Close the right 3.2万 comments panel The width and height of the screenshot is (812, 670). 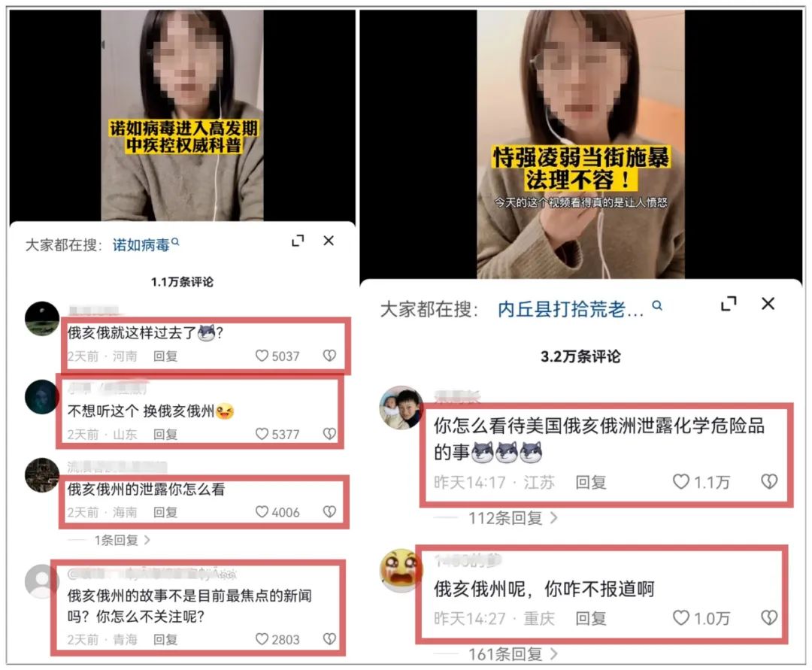(x=768, y=303)
